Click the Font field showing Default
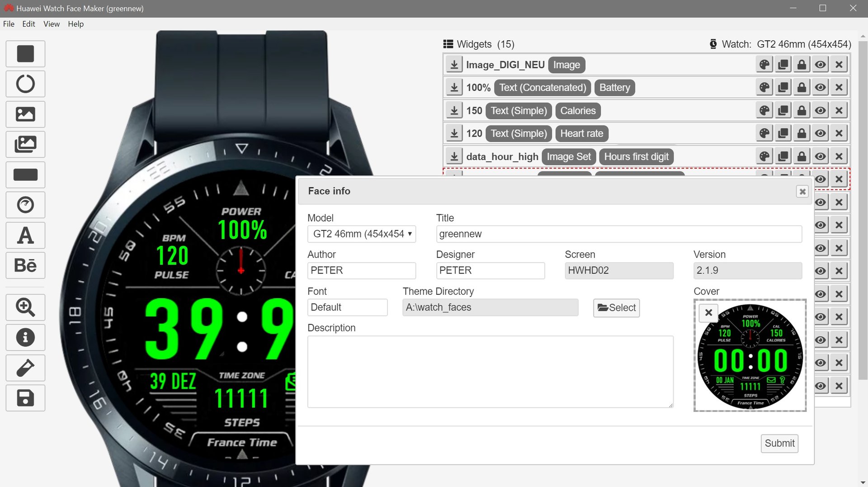The width and height of the screenshot is (868, 487). coord(348,307)
